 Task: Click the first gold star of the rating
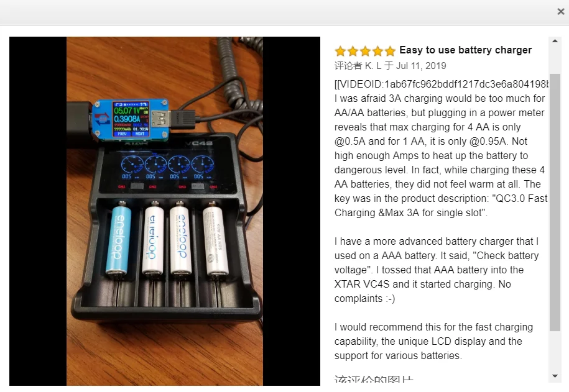point(340,51)
